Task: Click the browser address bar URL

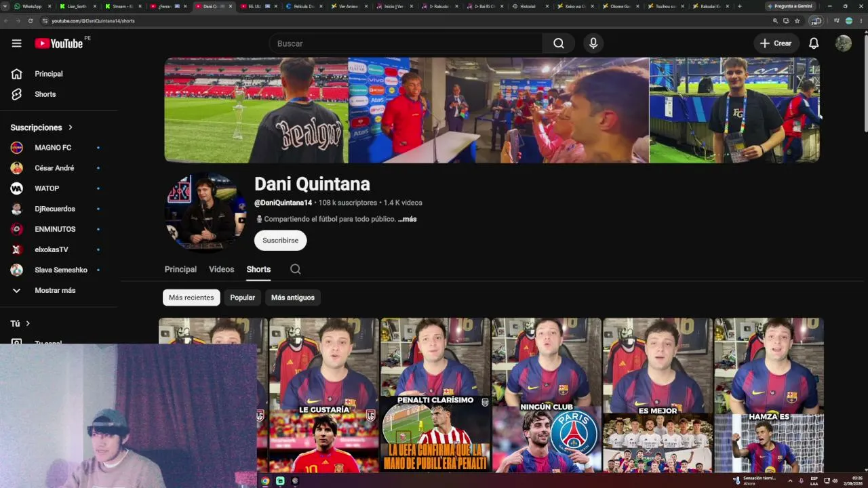Action: coord(93,21)
